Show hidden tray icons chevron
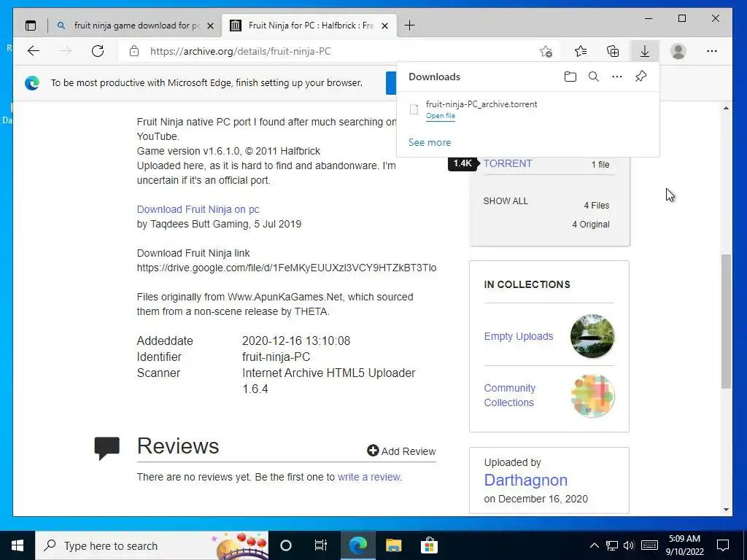 [x=594, y=545]
